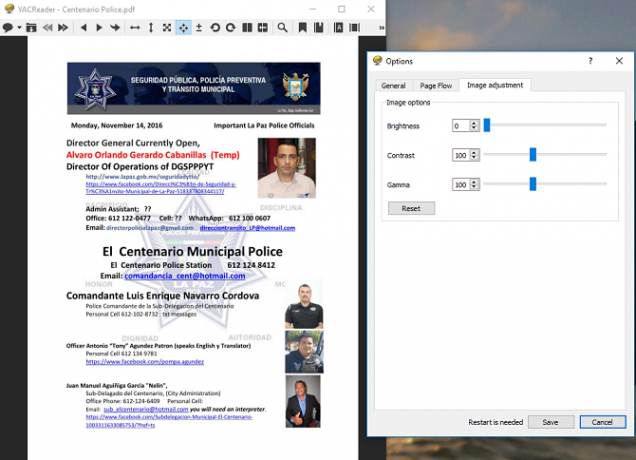
Task: Click Comandante Luis Enrique Navarro's photo
Action: (304, 306)
